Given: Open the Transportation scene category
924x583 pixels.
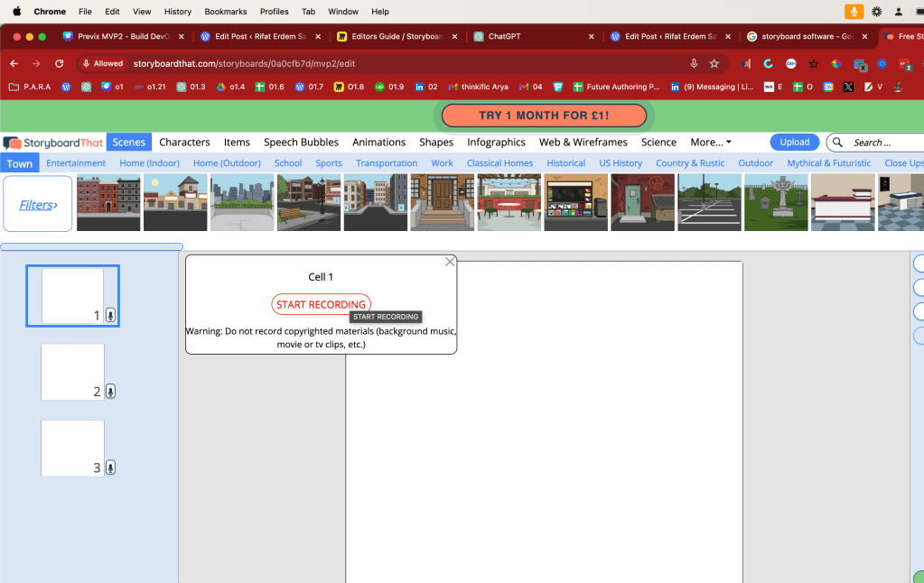Looking at the screenshot, I should point(387,163).
